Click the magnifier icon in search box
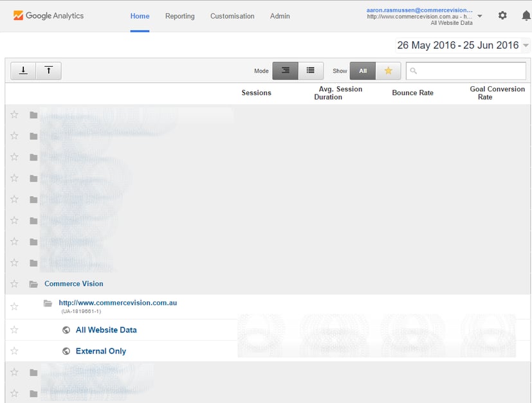This screenshot has width=532, height=403. [413, 71]
